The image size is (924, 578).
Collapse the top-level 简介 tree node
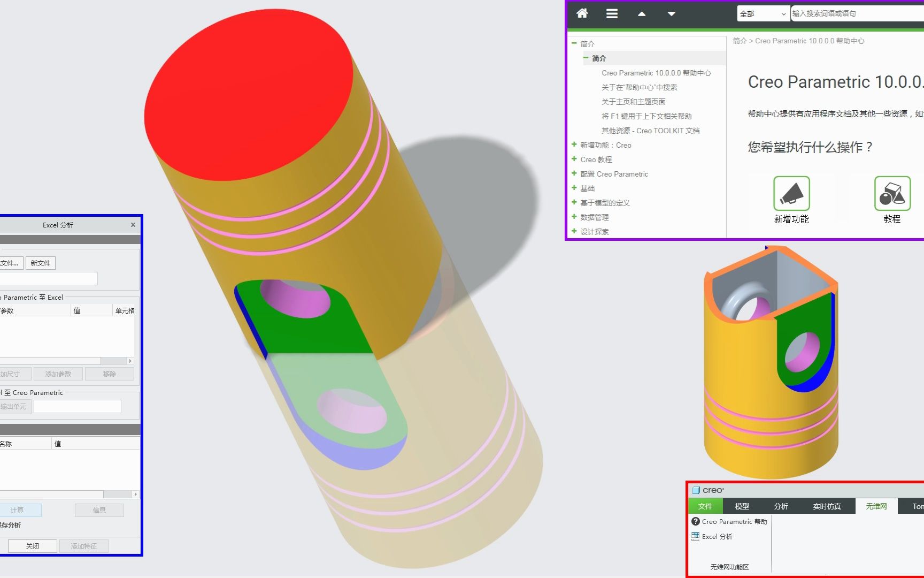(574, 43)
